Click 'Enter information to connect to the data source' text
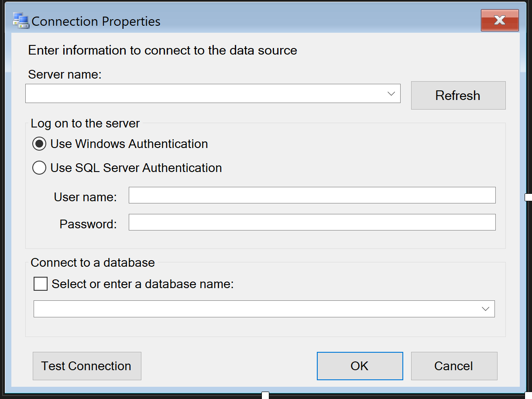This screenshot has height=399, width=532. (x=162, y=51)
